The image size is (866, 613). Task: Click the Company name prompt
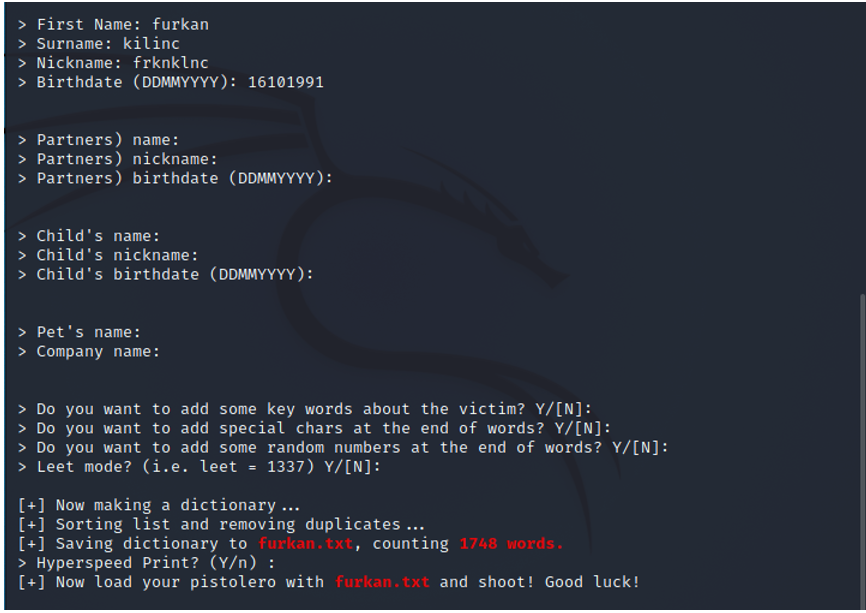tap(89, 351)
